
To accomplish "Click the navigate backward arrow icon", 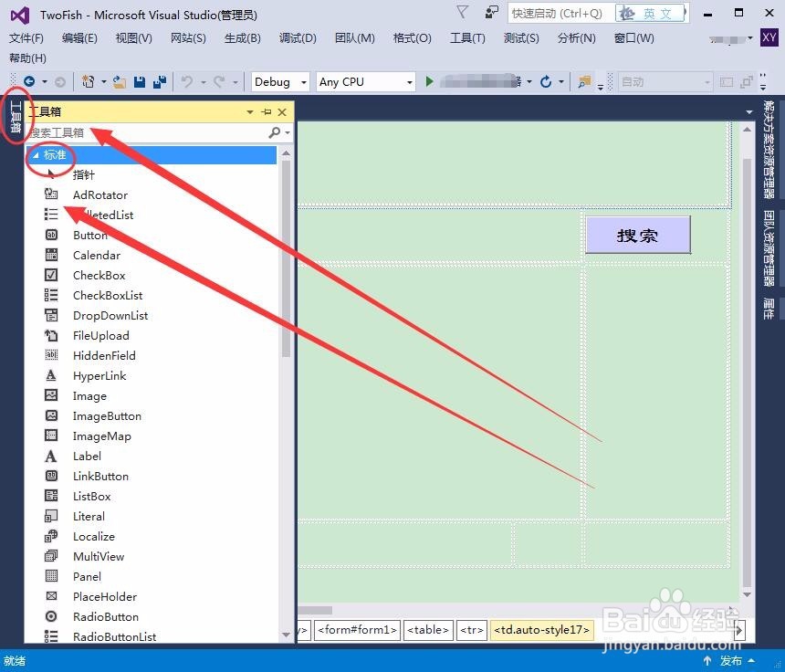I will 29,81.
